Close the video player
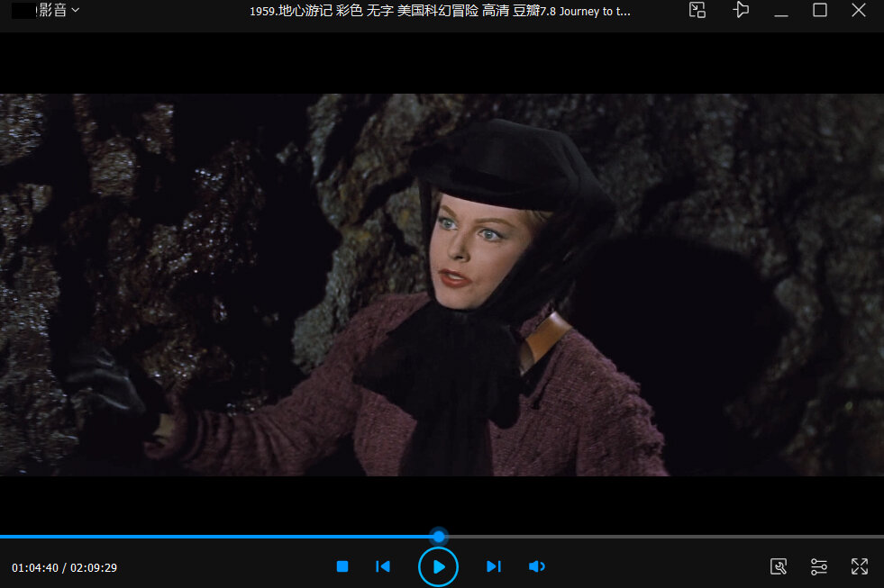Screen dimensions: 884x588 [859, 10]
